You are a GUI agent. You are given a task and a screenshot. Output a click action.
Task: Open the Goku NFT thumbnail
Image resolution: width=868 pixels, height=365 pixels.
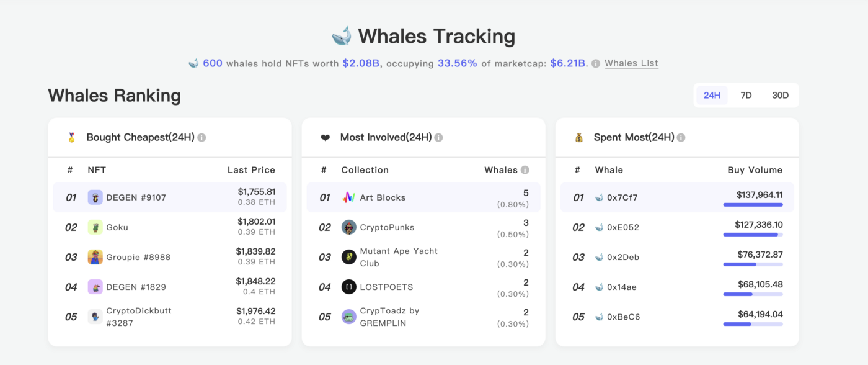95,227
